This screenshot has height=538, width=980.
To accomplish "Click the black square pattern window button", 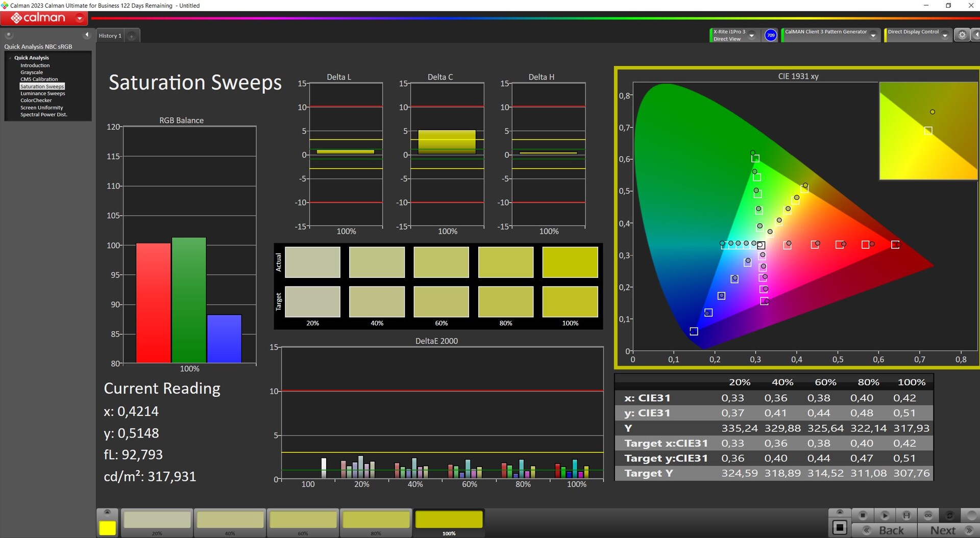I will click(840, 527).
